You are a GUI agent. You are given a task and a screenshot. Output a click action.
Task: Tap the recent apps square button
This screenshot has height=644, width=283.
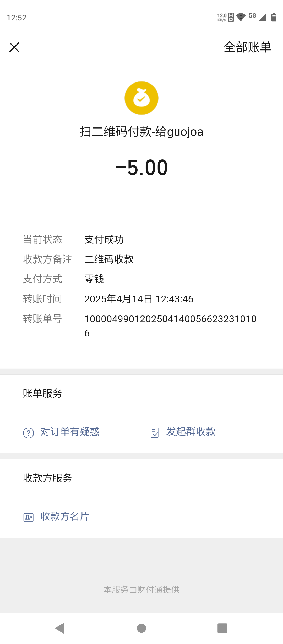click(222, 628)
